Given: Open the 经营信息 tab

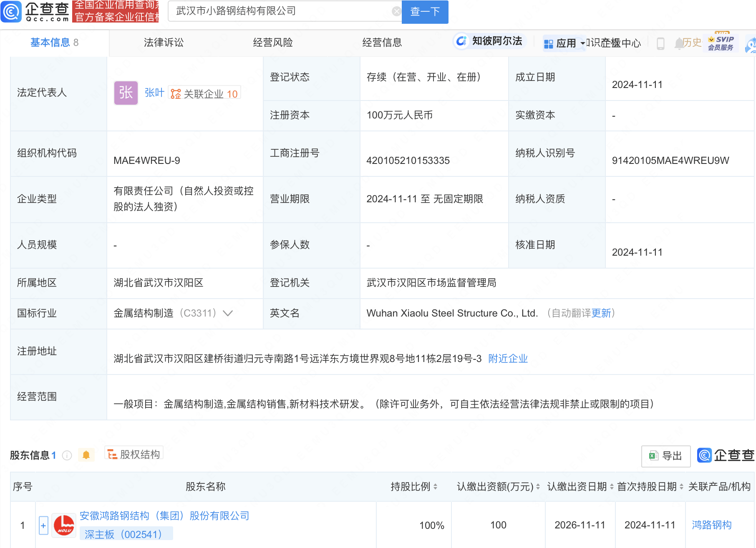Looking at the screenshot, I should point(382,43).
